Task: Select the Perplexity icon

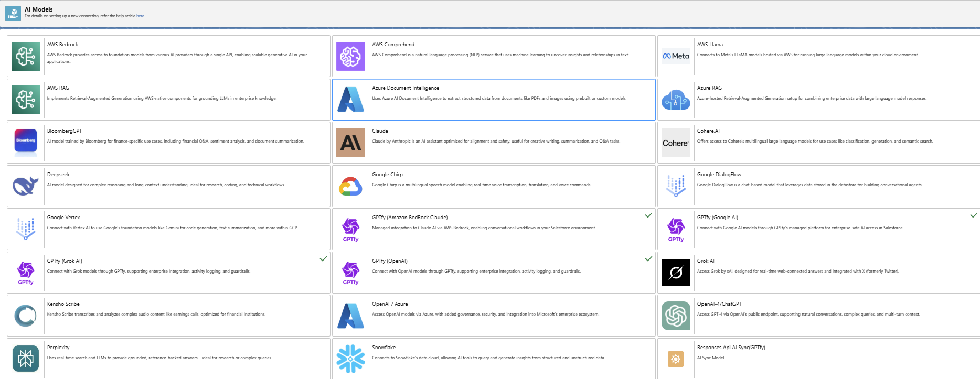Action: coord(26,359)
